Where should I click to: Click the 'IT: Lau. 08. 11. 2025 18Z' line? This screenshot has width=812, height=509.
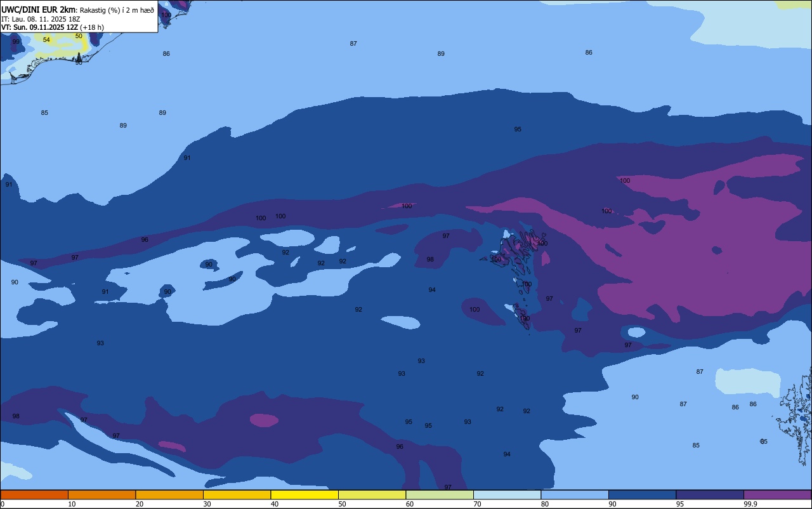tap(41, 19)
